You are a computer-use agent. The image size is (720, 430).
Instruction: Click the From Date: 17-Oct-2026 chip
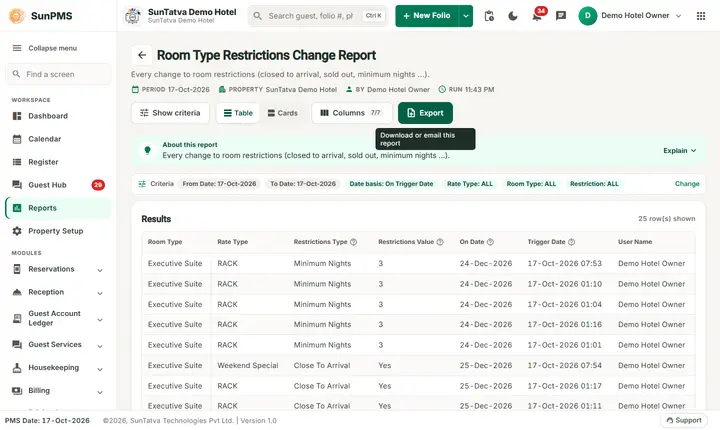(x=219, y=184)
